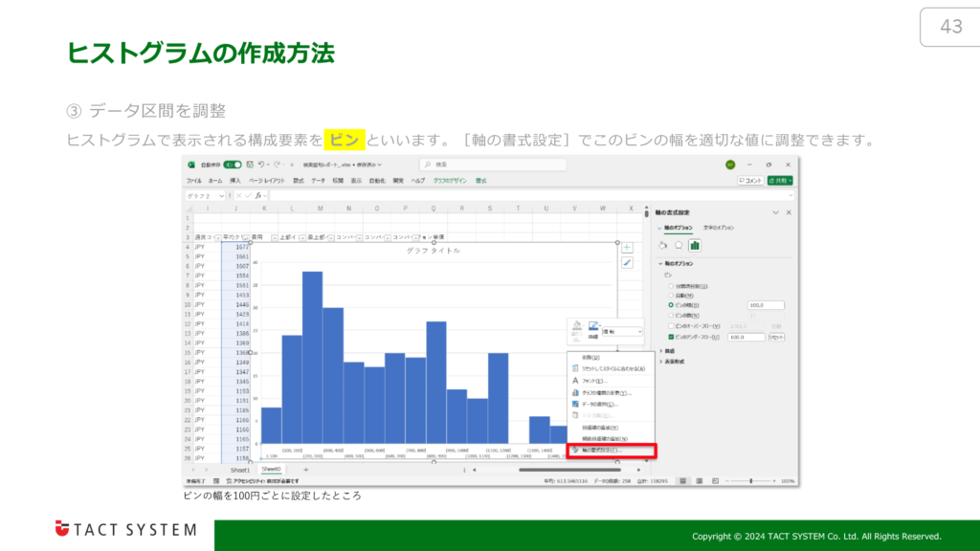The width and height of the screenshot is (980, 551).
Task: Toggle the AutoSave (自動保存) switch
Action: [x=233, y=165]
